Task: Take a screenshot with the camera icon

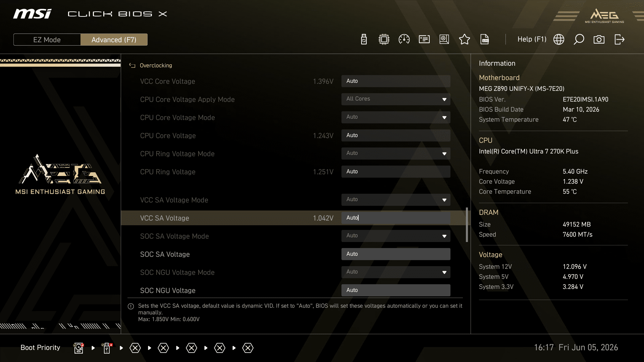Action: tap(599, 40)
